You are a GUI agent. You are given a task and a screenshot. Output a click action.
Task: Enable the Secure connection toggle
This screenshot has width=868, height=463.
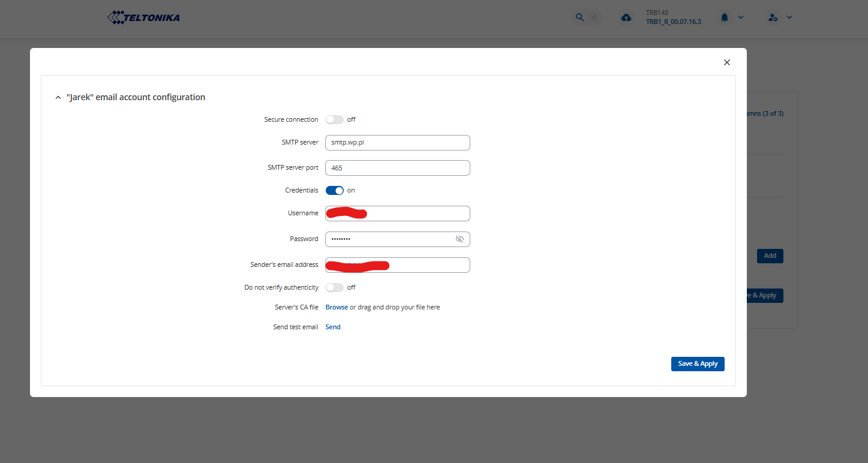click(334, 119)
